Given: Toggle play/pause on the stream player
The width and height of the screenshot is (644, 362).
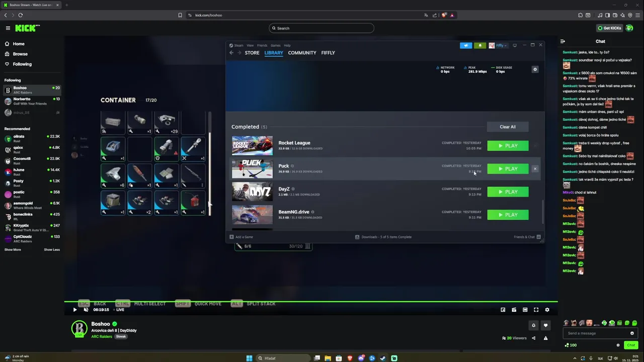Looking at the screenshot, I should [75, 310].
